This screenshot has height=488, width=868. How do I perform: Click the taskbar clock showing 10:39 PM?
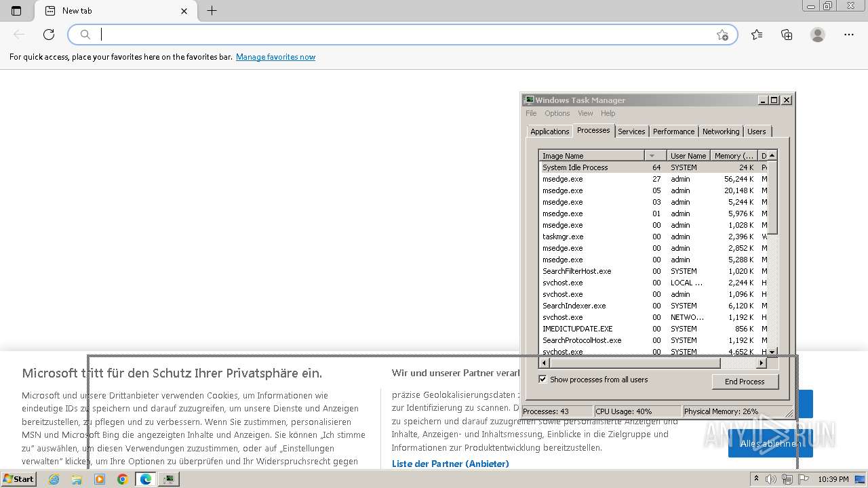833,479
